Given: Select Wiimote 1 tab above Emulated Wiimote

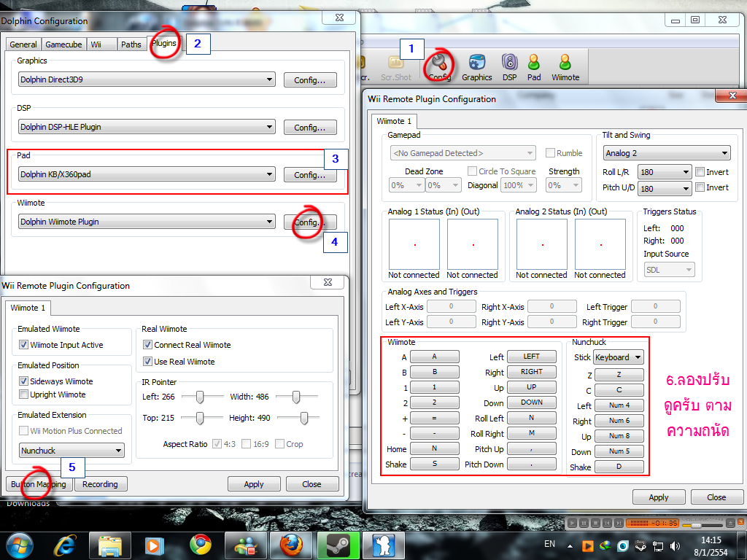Looking at the screenshot, I should pos(28,308).
